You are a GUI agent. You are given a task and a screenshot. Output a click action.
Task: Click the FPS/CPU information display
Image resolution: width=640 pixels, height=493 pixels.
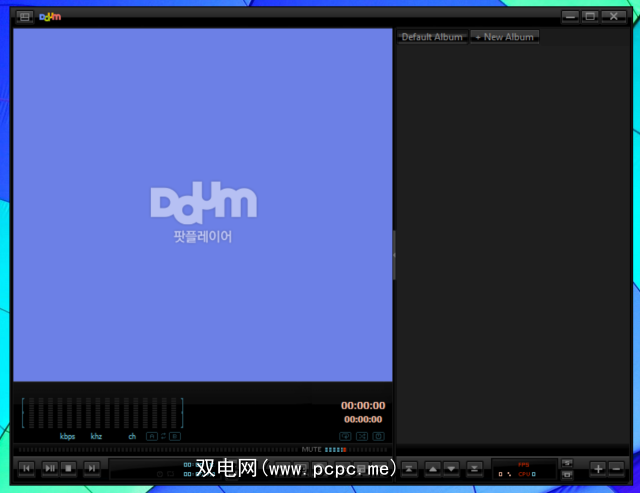coord(524,469)
